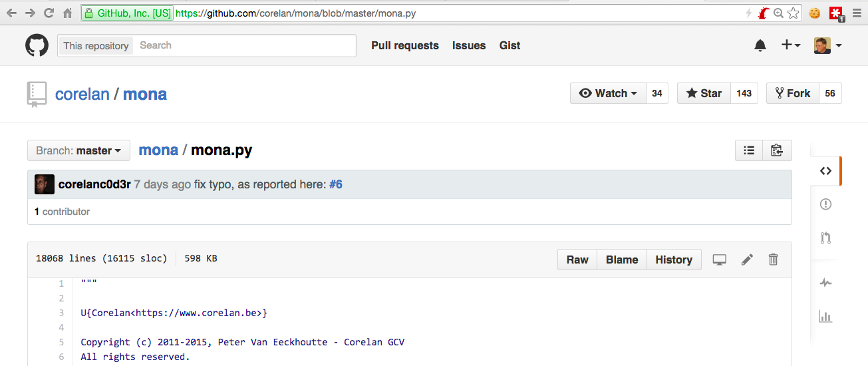Viewport: 868px width, 366px height.
Task: Open the Graphs icon in sidebar
Action: pos(825,317)
